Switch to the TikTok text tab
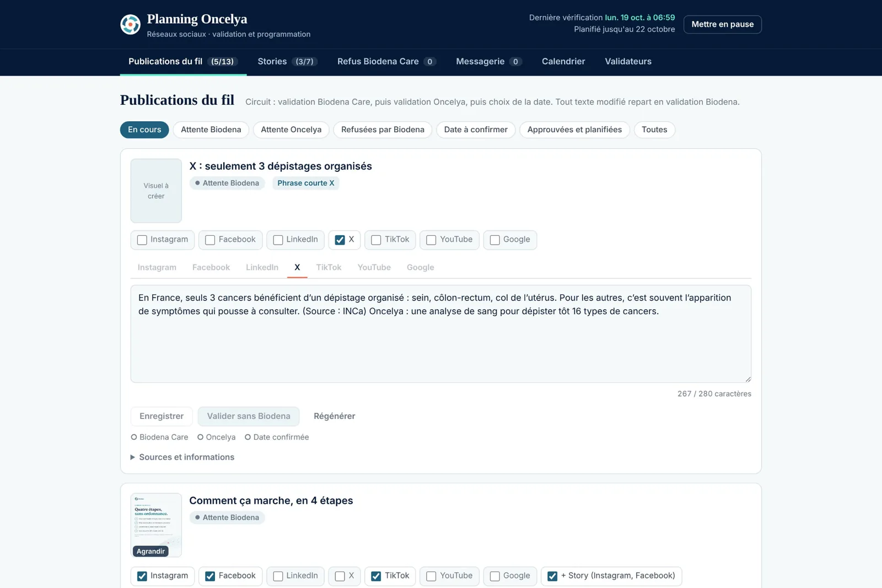Screen dimensions: 882x588 329,267
